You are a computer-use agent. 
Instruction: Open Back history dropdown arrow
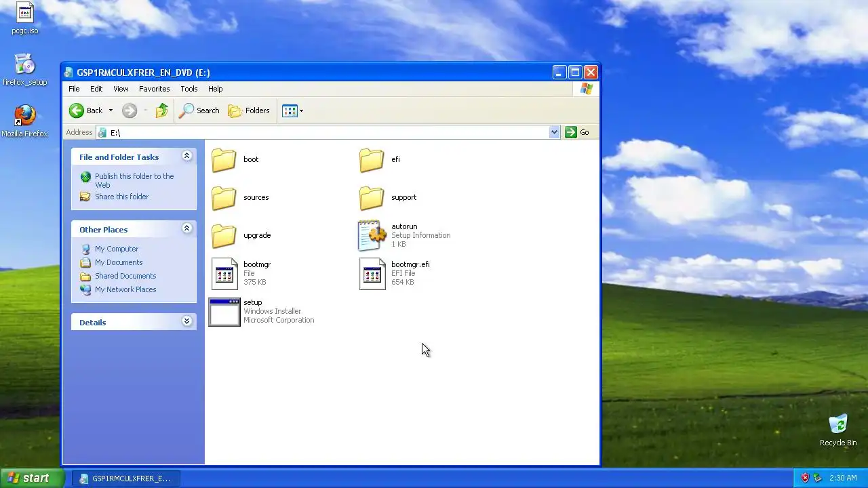tap(111, 110)
